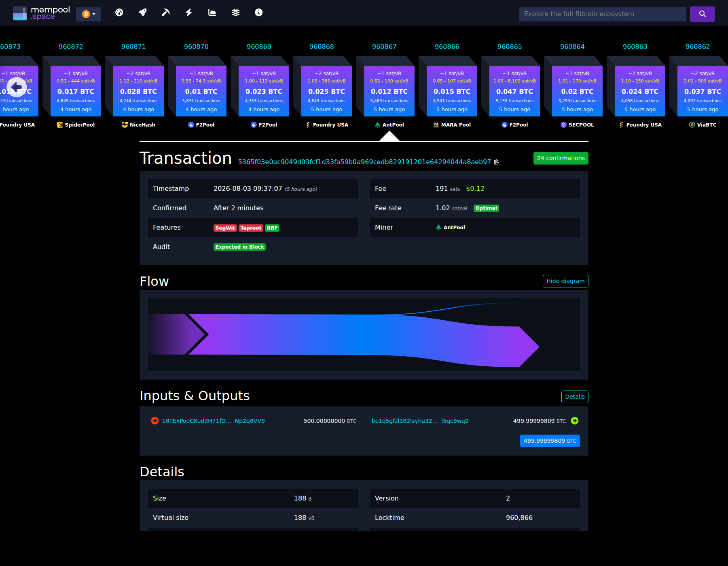The width and height of the screenshot is (728, 566).
Task: Open the Bitcoin network selector dropdown
Action: tap(89, 14)
